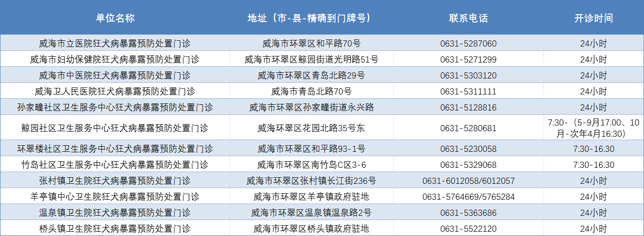Click the 桥头镇卫生院 clinic name cell

tap(115, 229)
